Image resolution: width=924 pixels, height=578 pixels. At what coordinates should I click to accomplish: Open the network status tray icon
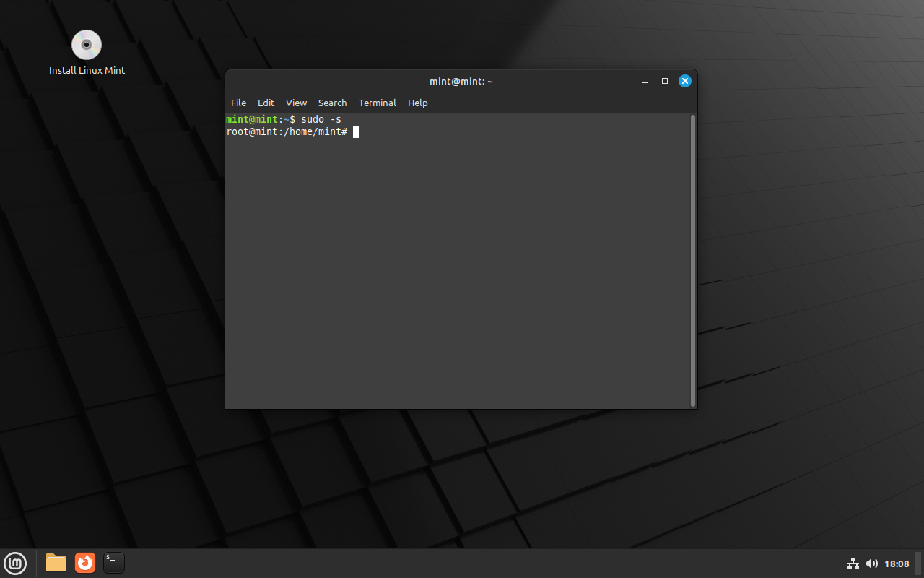point(853,564)
